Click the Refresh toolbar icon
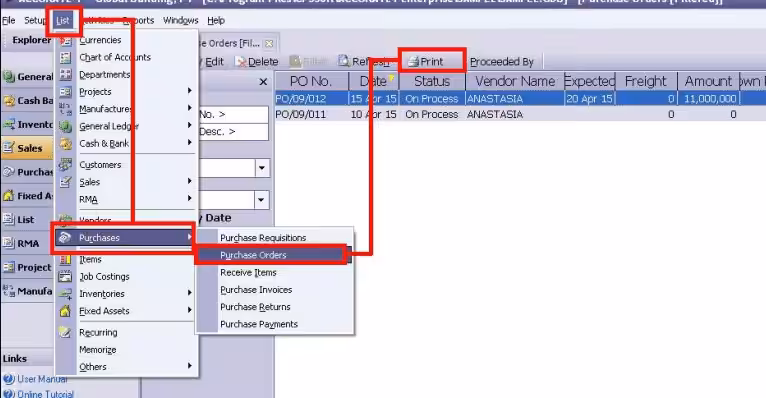The width and height of the screenshot is (766, 398). tap(344, 61)
